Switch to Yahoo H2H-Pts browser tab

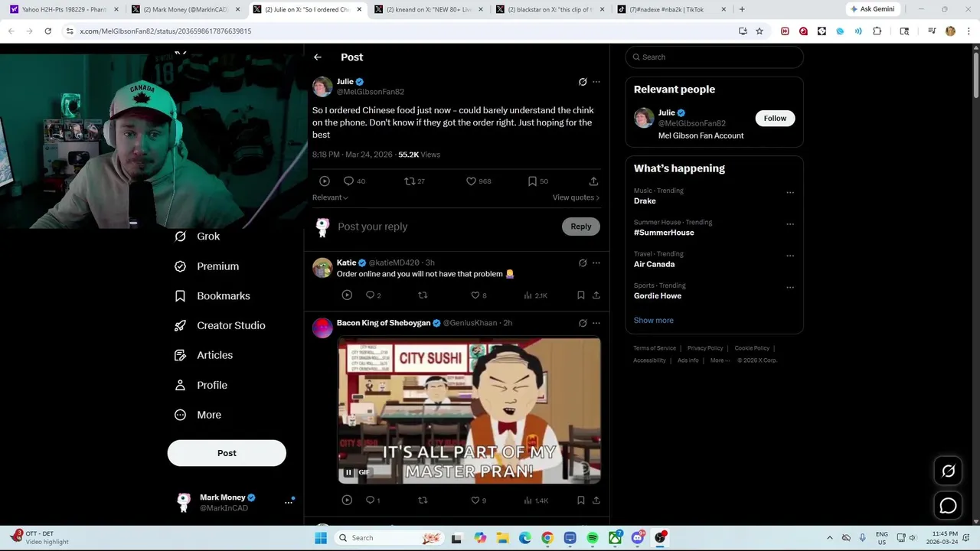[64, 9]
